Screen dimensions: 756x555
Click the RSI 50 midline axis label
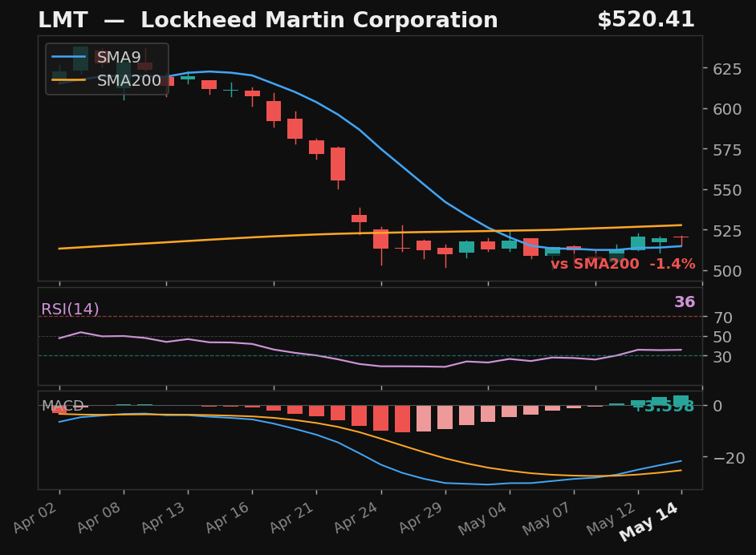[x=723, y=337]
